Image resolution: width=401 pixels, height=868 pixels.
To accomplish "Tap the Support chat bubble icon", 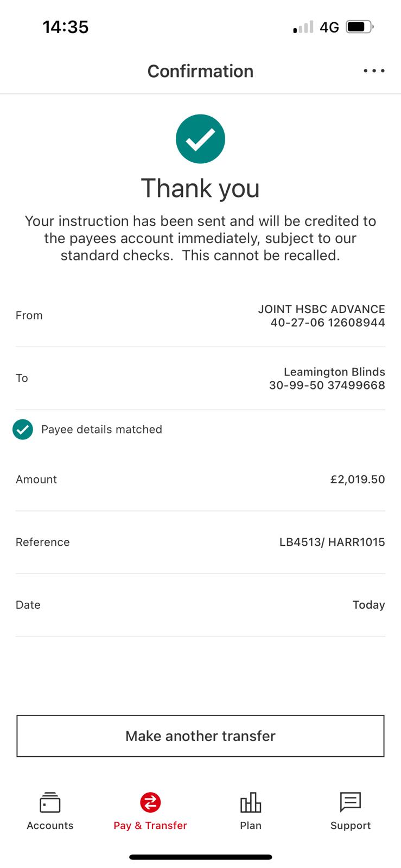I will click(351, 802).
